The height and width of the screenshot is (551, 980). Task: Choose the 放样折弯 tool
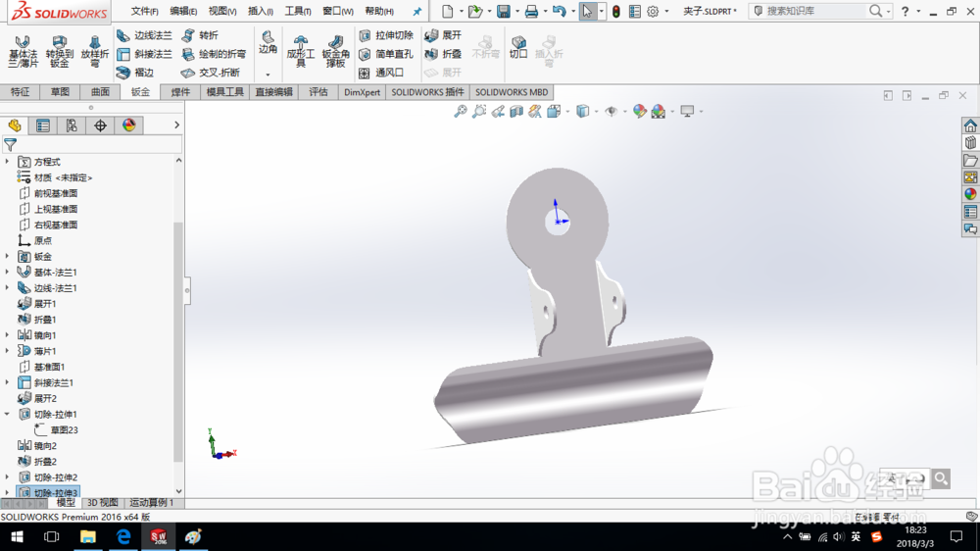click(94, 51)
